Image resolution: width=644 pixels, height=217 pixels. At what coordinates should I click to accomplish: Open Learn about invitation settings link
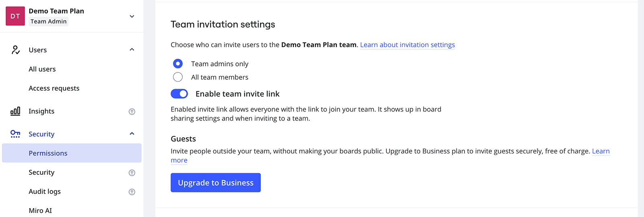(x=407, y=45)
